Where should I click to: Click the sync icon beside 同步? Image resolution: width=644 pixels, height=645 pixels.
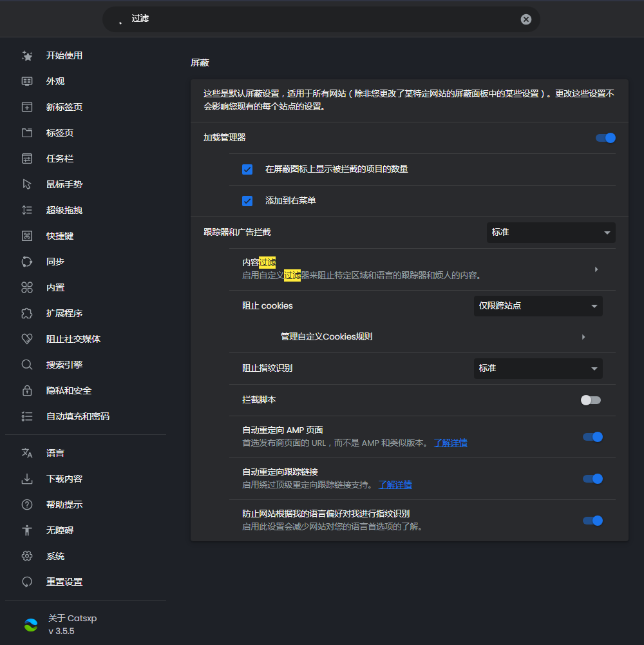pos(27,262)
